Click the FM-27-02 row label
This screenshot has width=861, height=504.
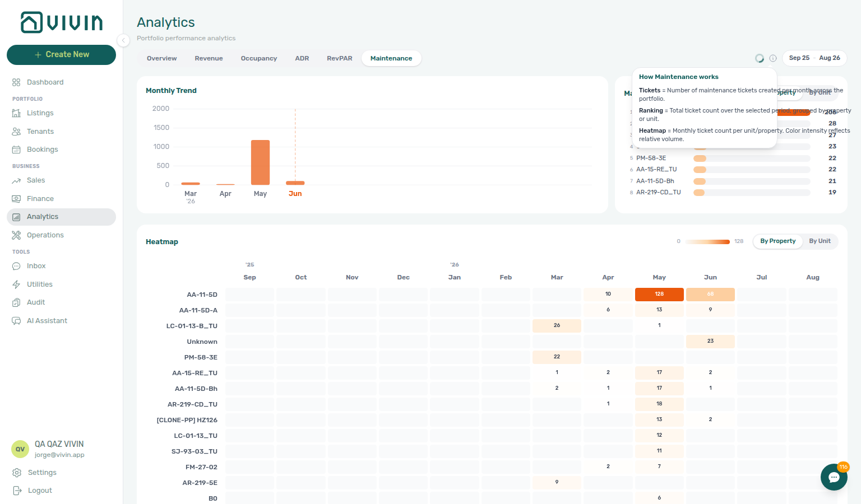201,467
